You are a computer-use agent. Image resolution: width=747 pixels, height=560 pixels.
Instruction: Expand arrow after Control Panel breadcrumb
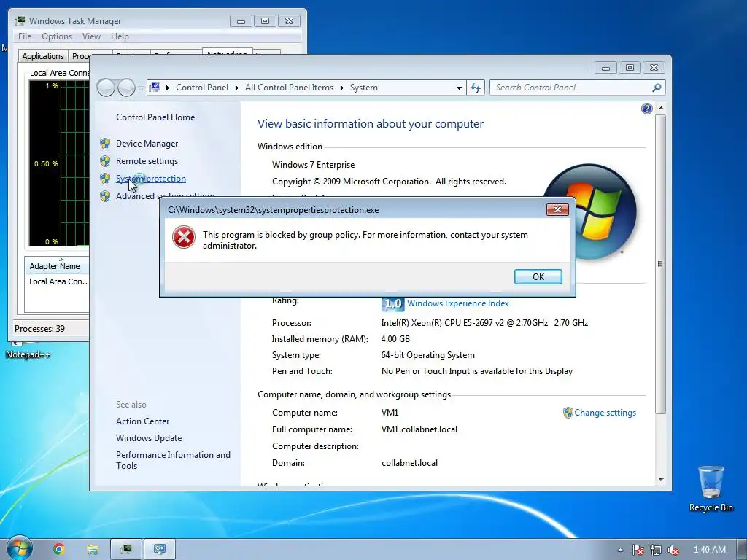click(x=237, y=87)
